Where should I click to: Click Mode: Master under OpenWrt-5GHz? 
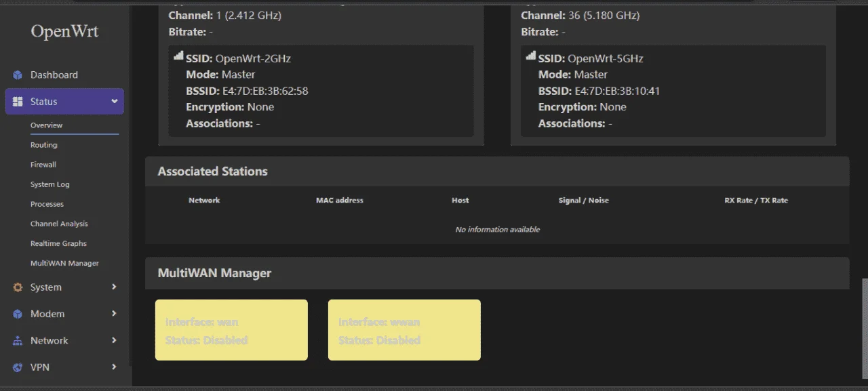coord(573,75)
